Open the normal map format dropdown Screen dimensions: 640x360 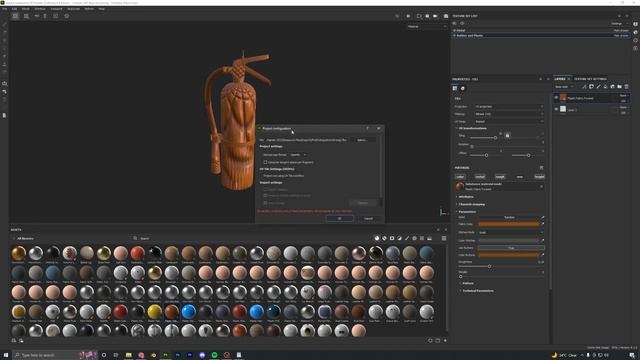point(298,155)
